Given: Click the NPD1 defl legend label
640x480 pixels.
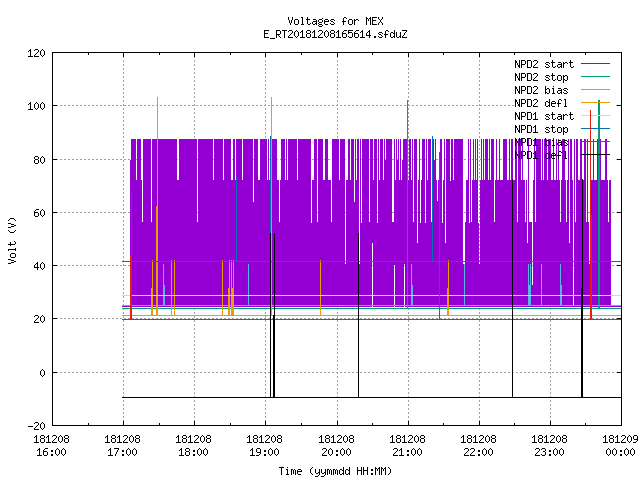Looking at the screenshot, I should click(541, 155).
